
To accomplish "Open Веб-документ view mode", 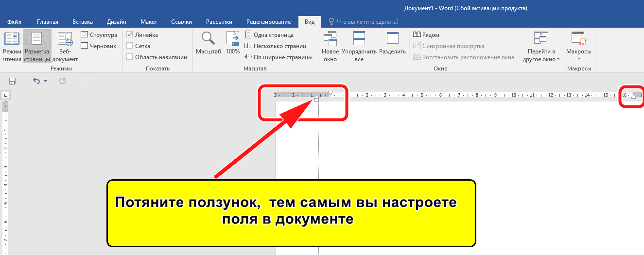I will pyautogui.click(x=65, y=47).
